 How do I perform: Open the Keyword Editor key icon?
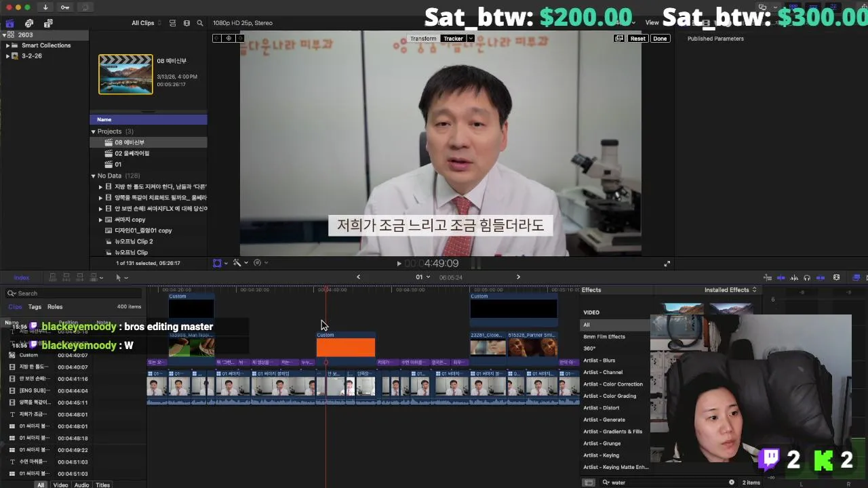[x=64, y=7]
